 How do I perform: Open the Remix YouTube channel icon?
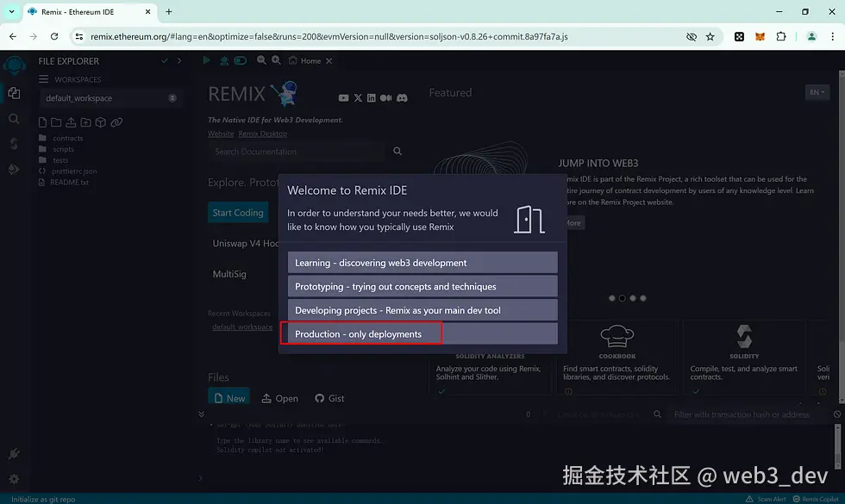[343, 98]
